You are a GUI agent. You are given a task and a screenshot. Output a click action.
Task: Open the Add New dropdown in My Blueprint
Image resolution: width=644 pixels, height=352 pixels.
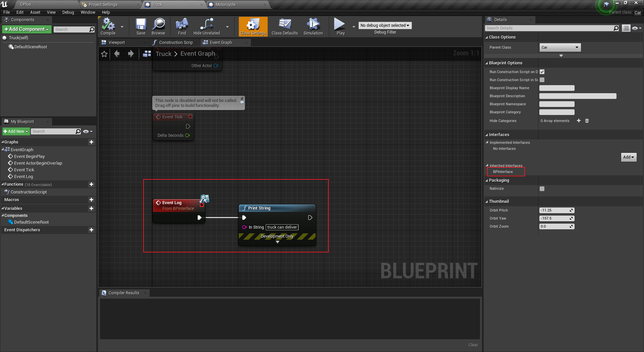point(16,131)
